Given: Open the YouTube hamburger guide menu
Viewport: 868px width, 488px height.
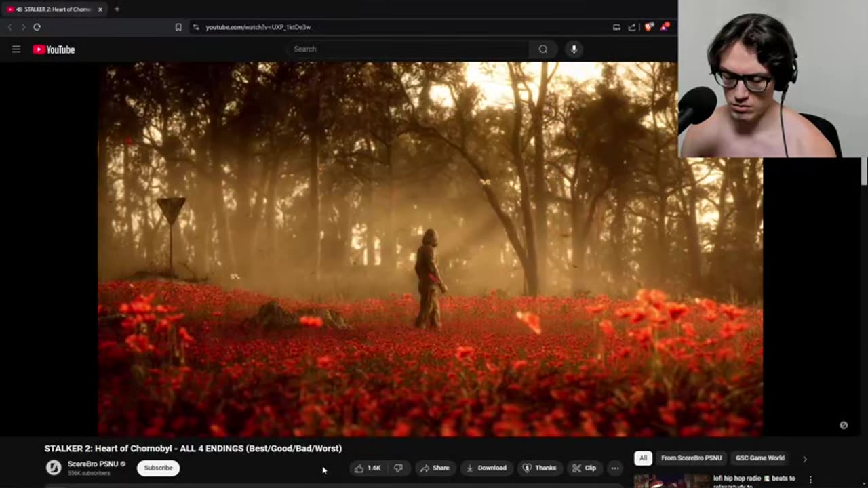Looking at the screenshot, I should coord(16,49).
